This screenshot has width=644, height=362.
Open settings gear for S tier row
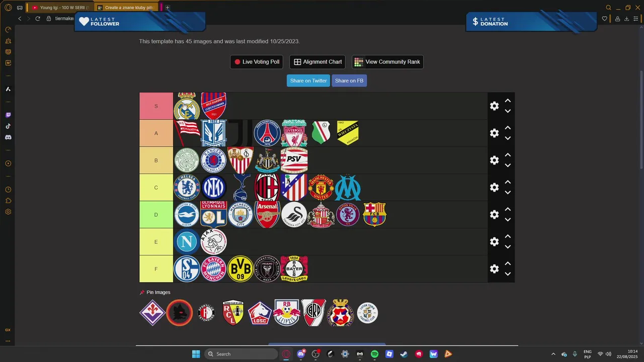click(494, 106)
